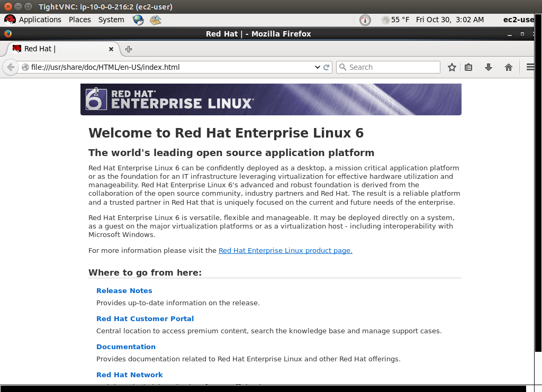Bookmark this page with the star icon
The image size is (542, 392).
[x=452, y=67]
